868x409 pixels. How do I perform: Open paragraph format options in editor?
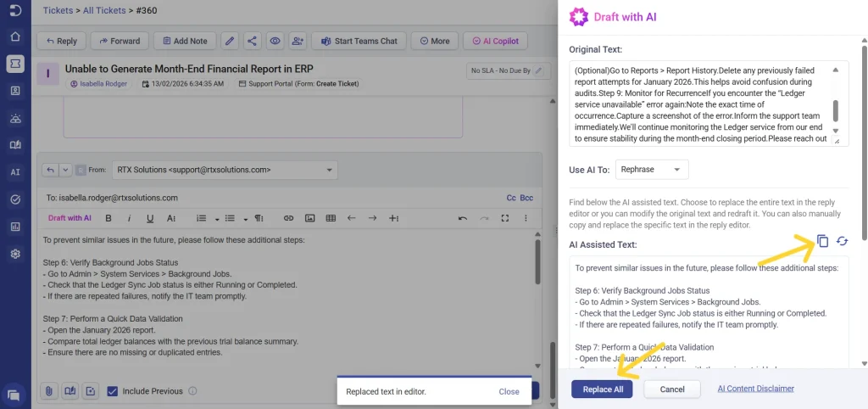pyautogui.click(x=259, y=218)
